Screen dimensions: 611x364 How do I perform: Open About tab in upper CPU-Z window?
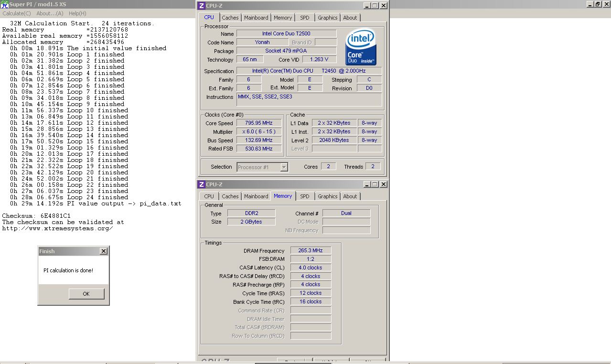click(x=350, y=18)
